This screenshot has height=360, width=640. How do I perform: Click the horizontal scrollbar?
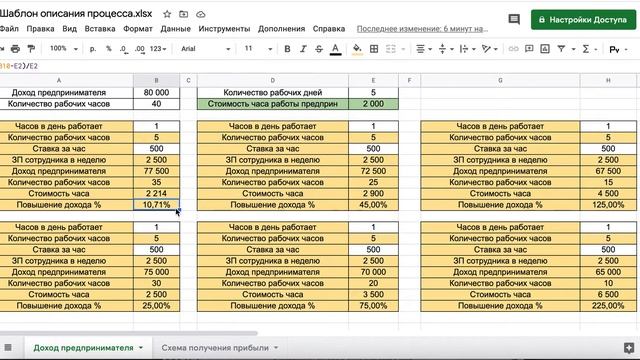tap(129, 333)
